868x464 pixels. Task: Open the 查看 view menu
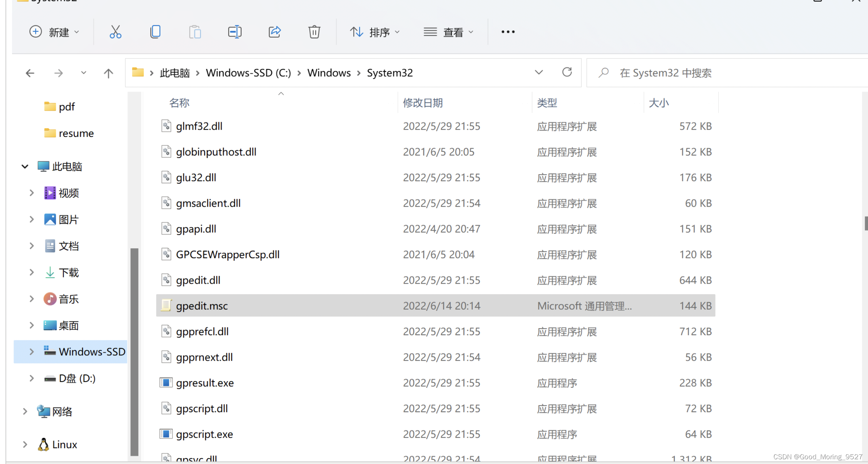(449, 32)
